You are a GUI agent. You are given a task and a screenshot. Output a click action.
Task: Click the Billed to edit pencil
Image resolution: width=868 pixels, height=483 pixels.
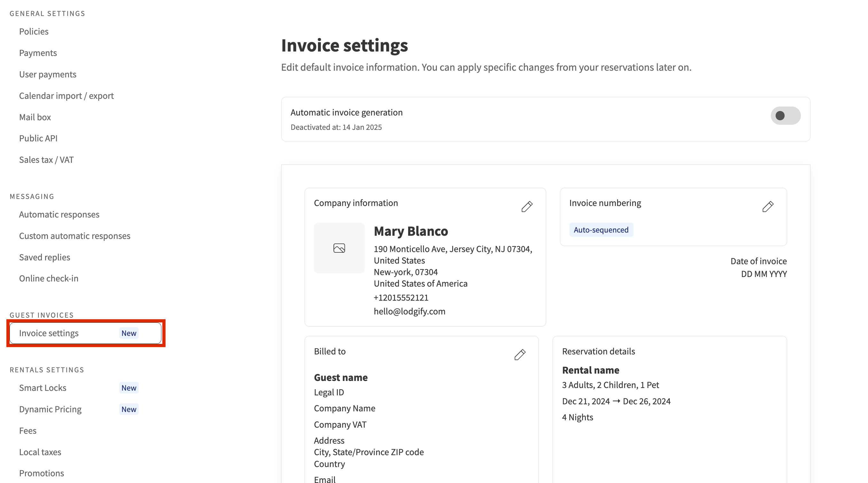pyautogui.click(x=520, y=355)
